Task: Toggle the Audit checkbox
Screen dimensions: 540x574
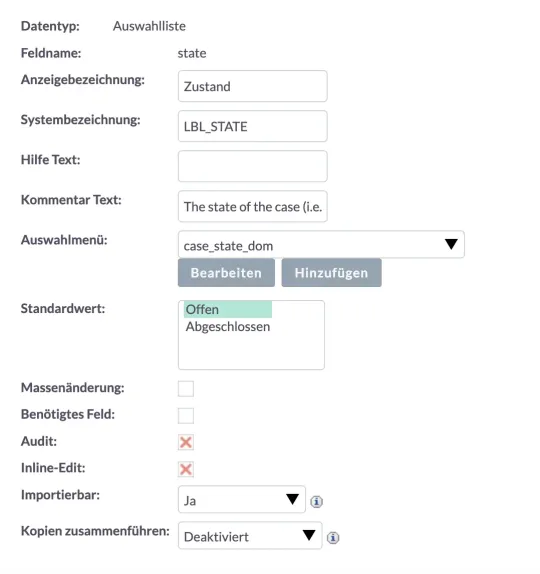Action: (186, 442)
